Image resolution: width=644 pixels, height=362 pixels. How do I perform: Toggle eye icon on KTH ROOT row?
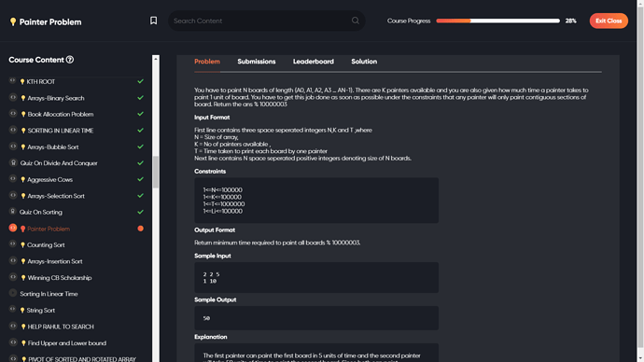13,81
